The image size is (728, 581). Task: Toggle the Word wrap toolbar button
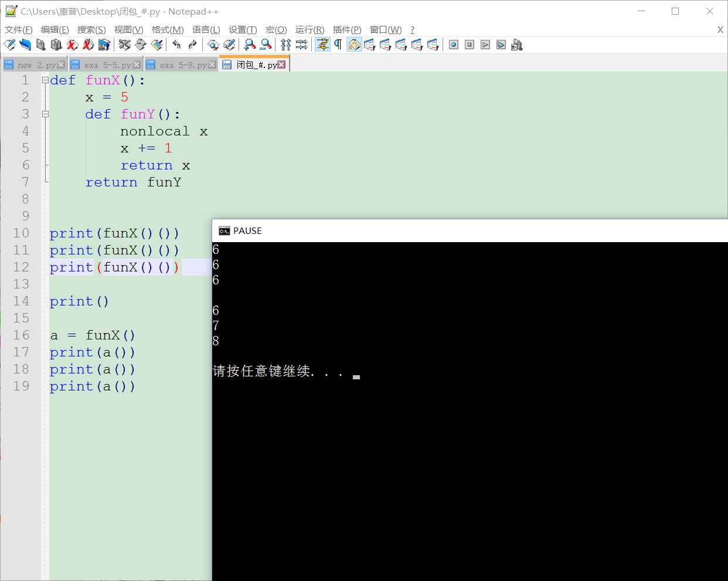(322, 45)
